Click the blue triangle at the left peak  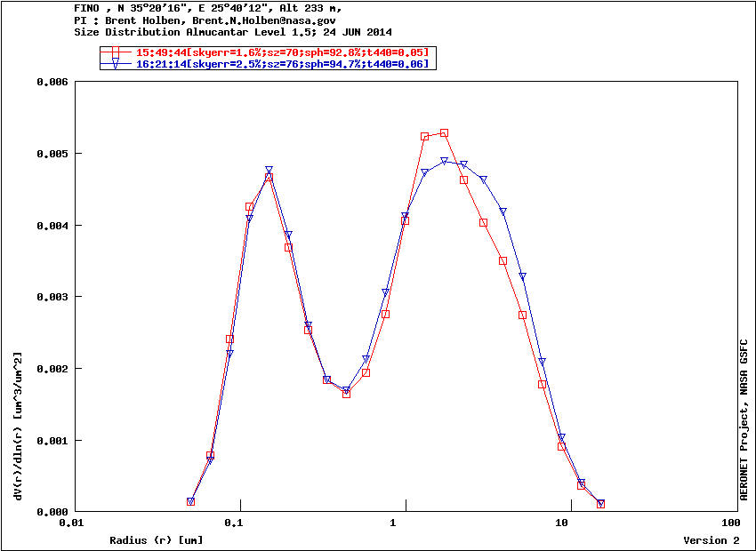click(269, 170)
